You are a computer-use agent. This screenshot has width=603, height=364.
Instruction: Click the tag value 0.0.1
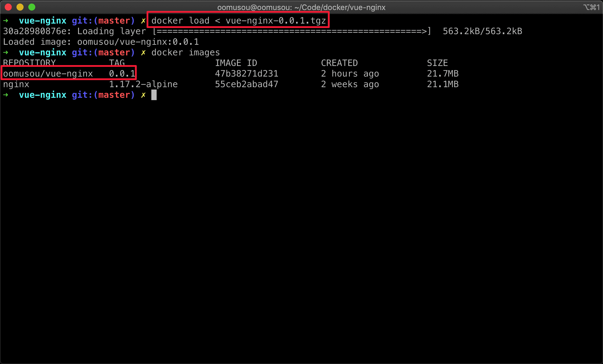point(122,74)
